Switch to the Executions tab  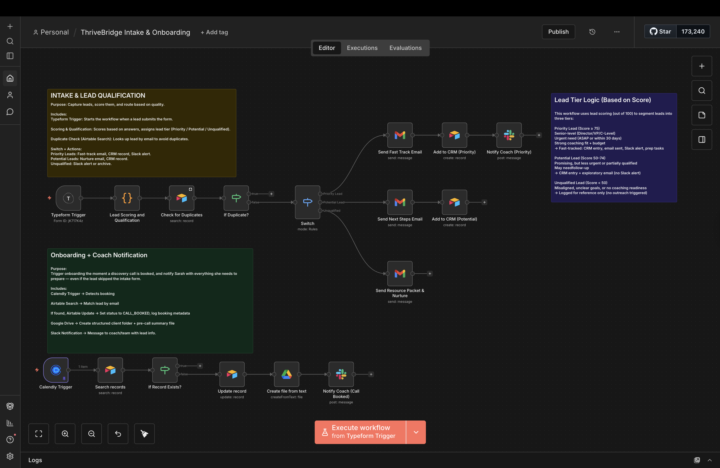coord(362,48)
